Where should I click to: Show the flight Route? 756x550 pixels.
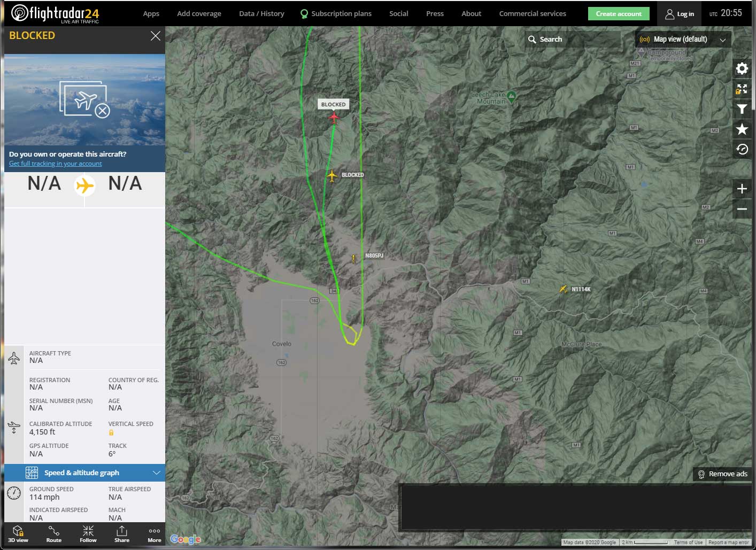pyautogui.click(x=53, y=533)
